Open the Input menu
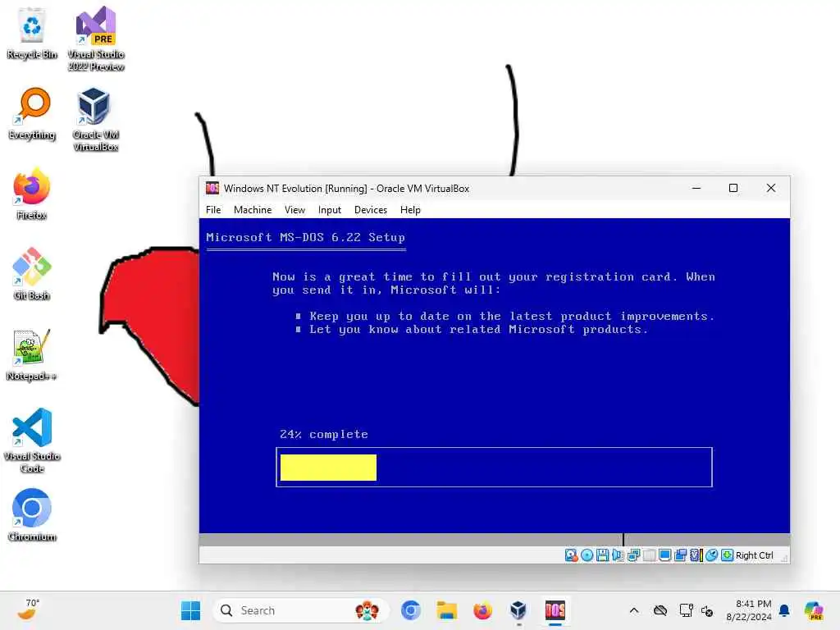 pyautogui.click(x=330, y=210)
